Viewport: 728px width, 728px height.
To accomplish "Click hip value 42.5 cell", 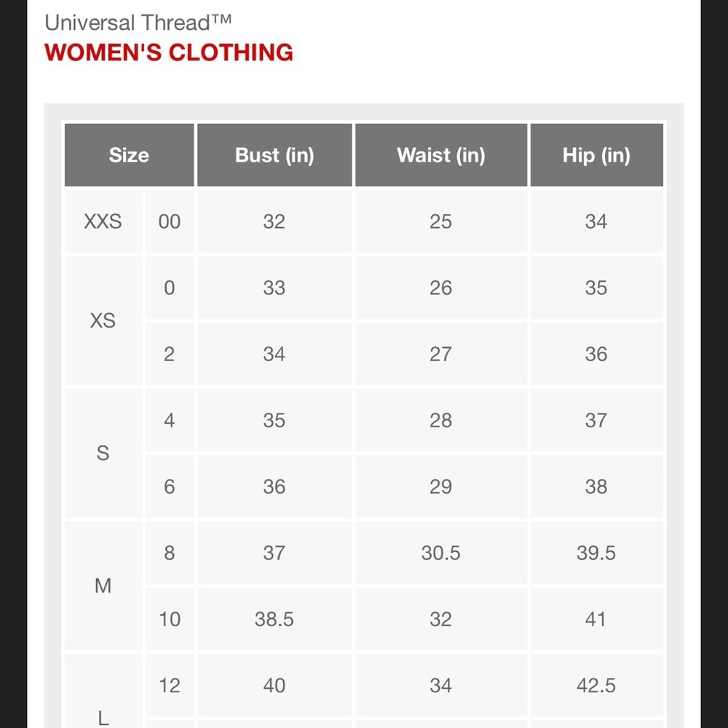I will click(596, 685).
